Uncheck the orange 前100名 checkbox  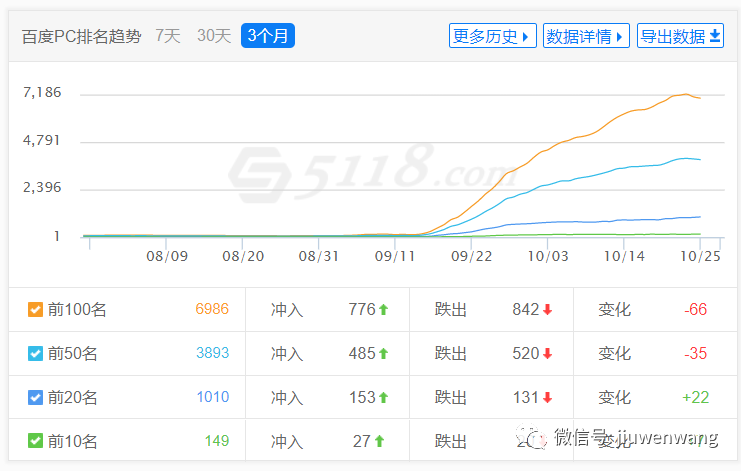click(35, 309)
